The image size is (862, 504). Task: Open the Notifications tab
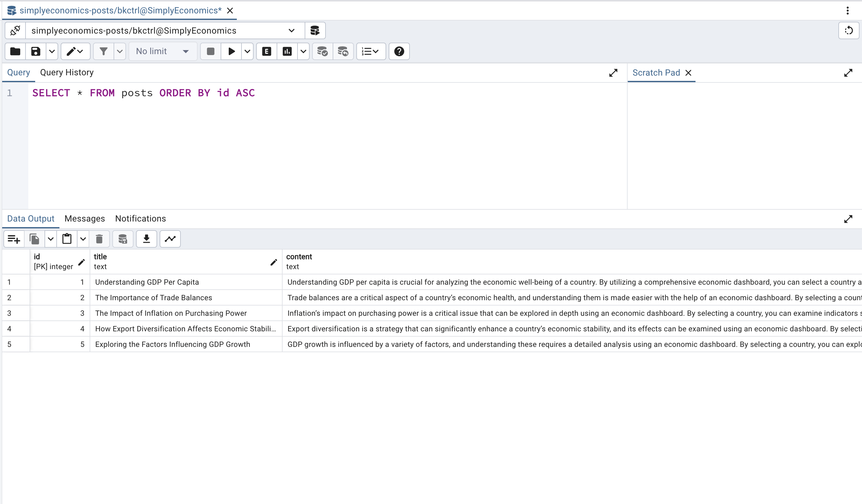140,218
